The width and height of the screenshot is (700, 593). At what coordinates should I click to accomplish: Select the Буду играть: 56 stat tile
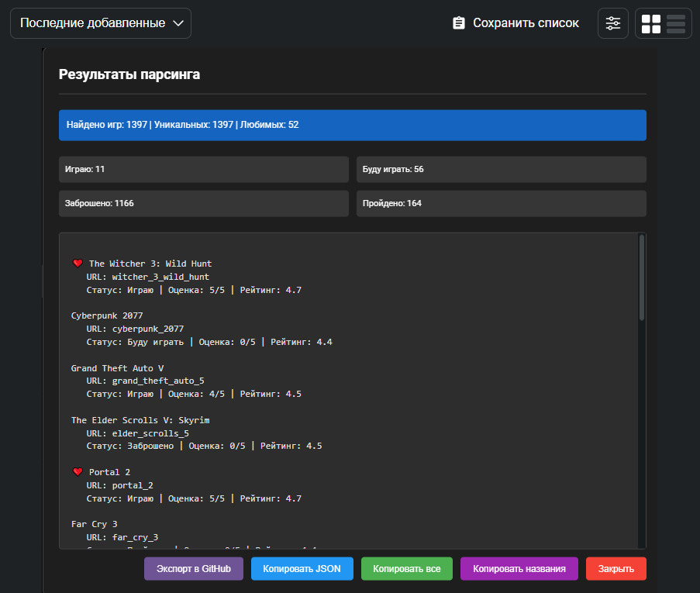pyautogui.click(x=501, y=169)
